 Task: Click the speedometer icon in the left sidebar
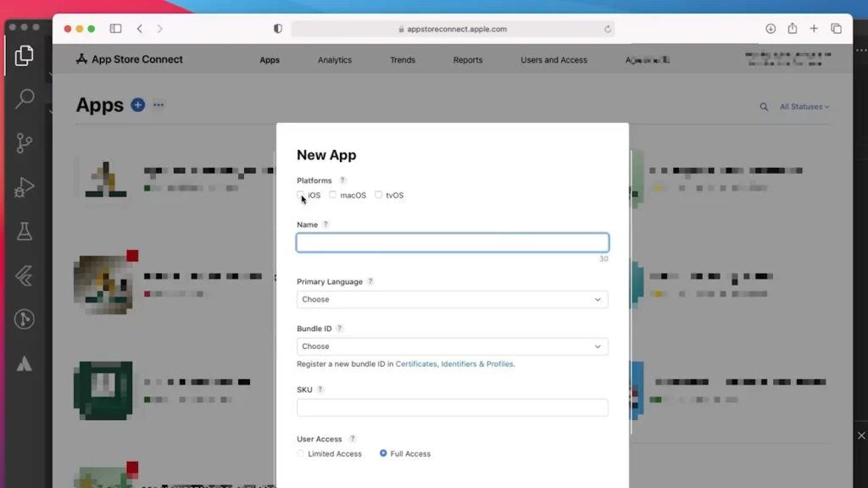coord(24,319)
